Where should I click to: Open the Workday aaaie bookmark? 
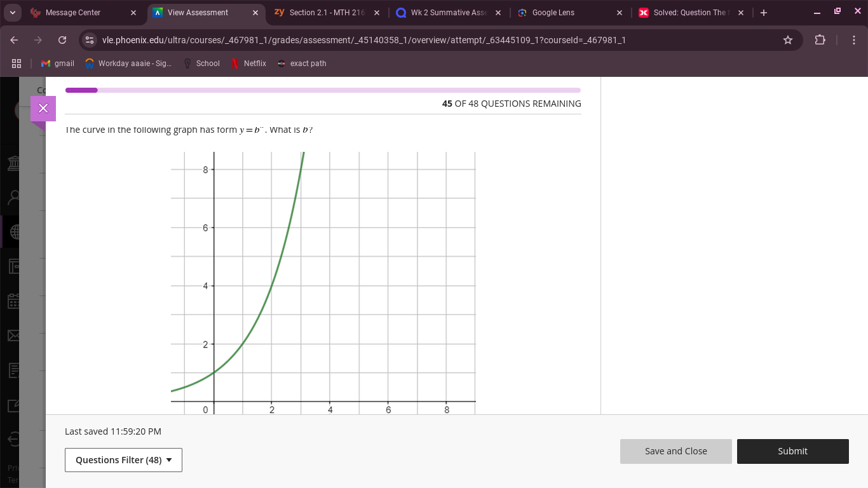tap(128, 64)
